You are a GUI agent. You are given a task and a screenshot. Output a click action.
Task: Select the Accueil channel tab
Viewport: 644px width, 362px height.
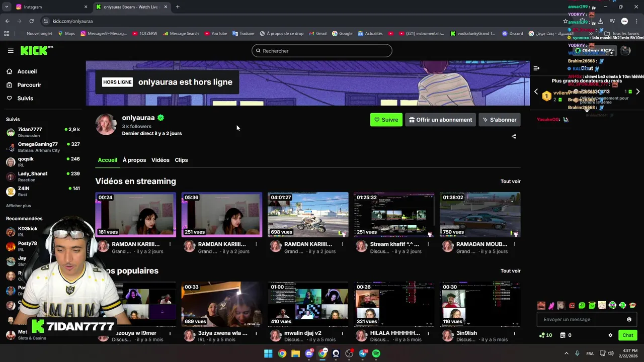point(108,160)
